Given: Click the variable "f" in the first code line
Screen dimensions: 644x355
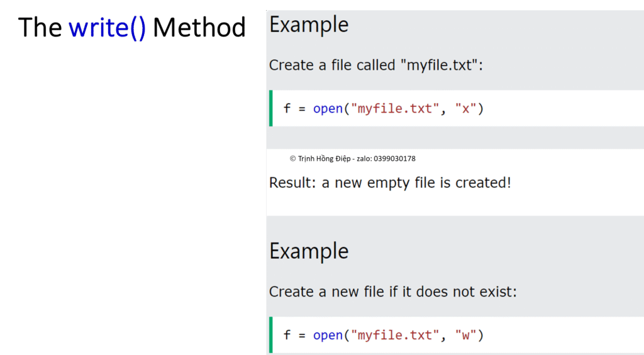Looking at the screenshot, I should (x=287, y=109).
